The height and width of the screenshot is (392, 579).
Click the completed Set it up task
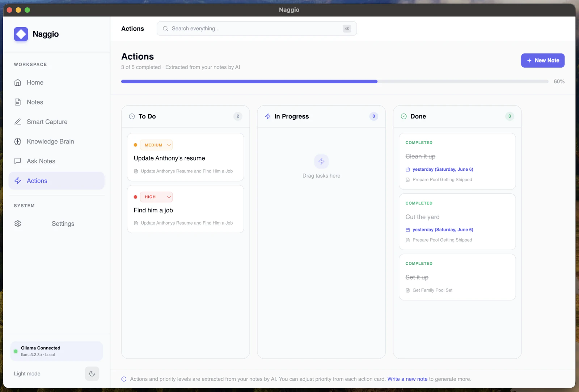(457, 277)
